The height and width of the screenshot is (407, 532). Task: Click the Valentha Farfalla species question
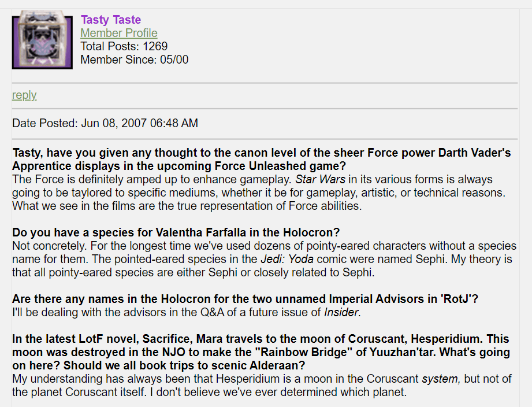click(x=176, y=232)
